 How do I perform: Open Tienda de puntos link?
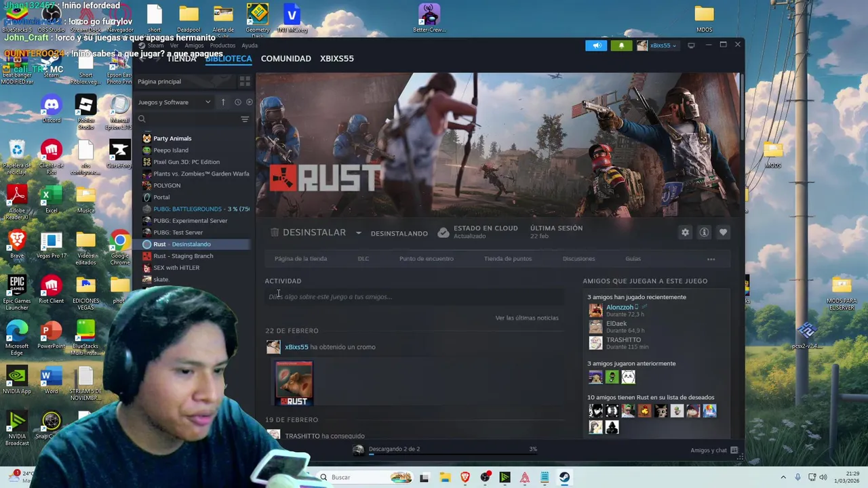click(x=508, y=258)
